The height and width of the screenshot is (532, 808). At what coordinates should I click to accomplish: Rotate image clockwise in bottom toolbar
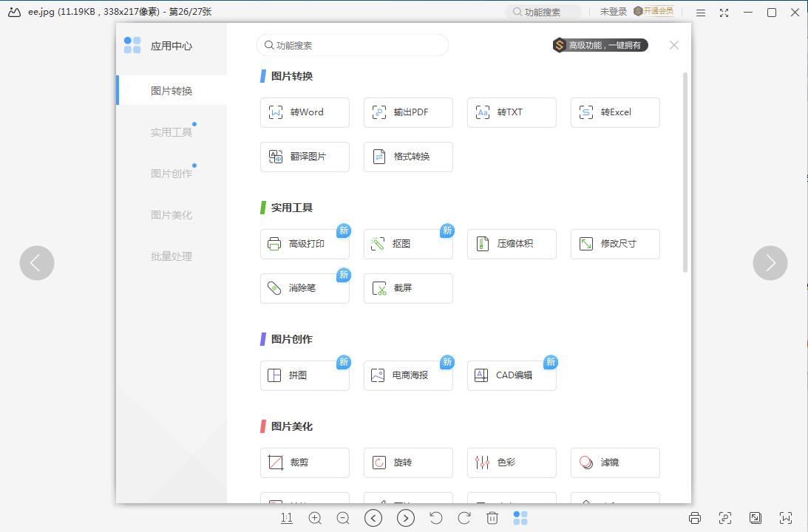(x=464, y=518)
